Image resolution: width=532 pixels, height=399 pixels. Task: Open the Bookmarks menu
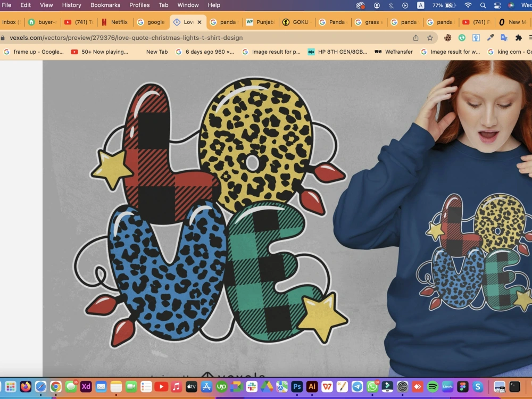(x=105, y=5)
